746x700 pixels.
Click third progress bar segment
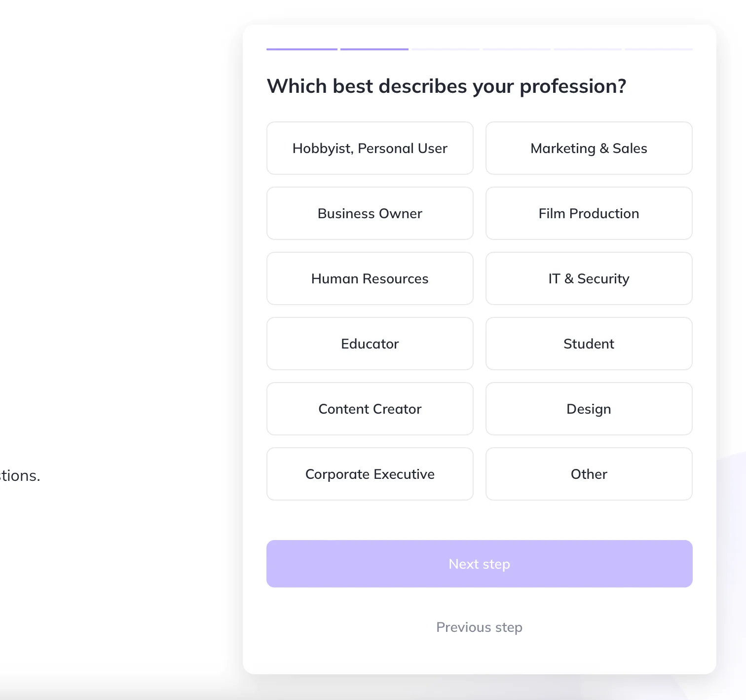[446, 49]
